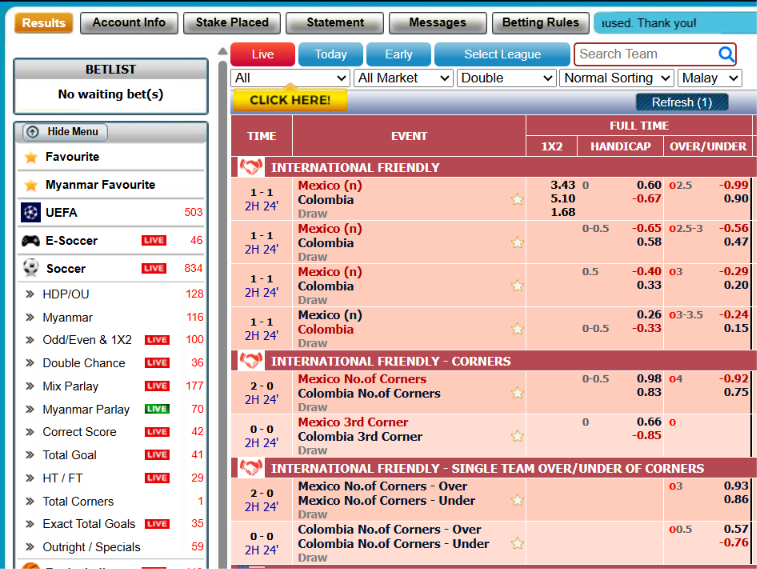Open the Select League tab
Viewport: 757px width, 569px height.
click(502, 54)
